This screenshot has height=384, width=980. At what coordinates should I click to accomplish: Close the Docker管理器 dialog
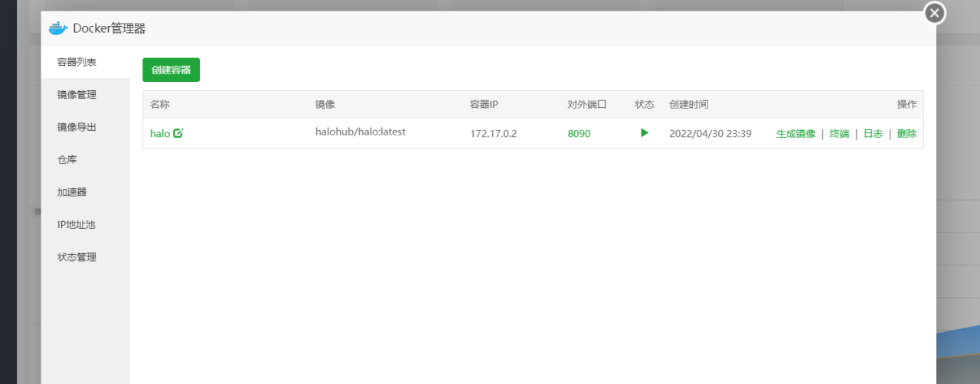(934, 13)
